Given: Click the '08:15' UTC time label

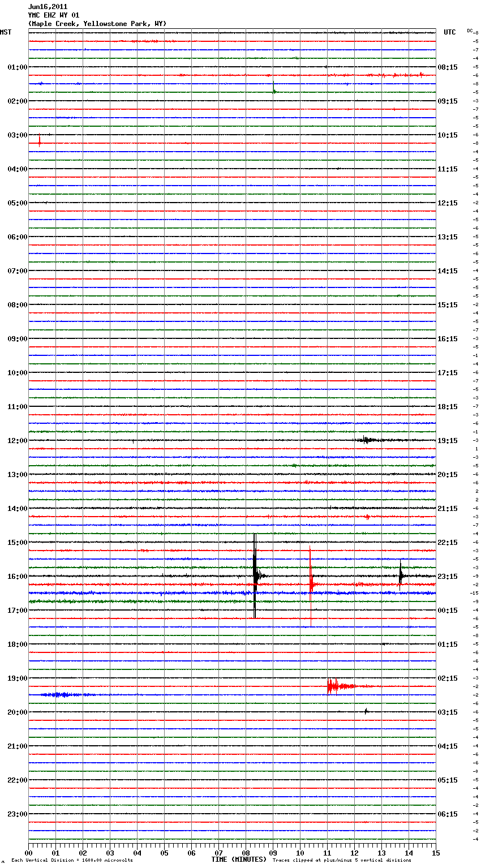Looking at the screenshot, I should coord(448,67).
